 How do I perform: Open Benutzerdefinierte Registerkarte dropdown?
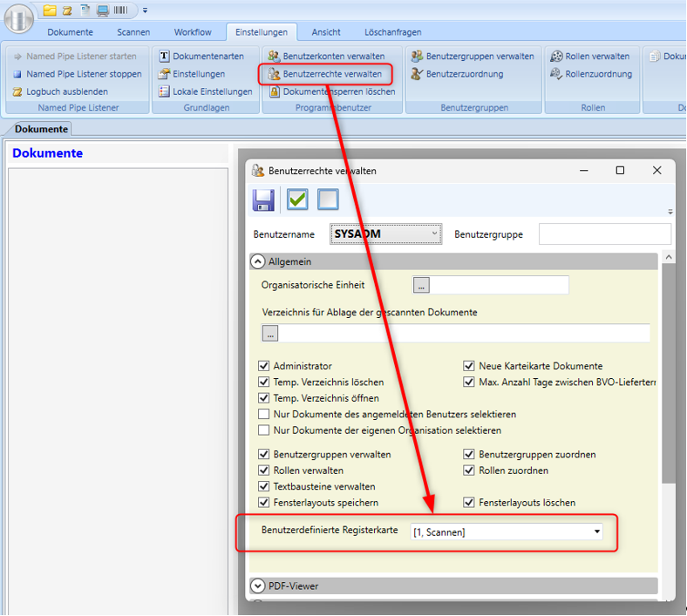point(596,531)
